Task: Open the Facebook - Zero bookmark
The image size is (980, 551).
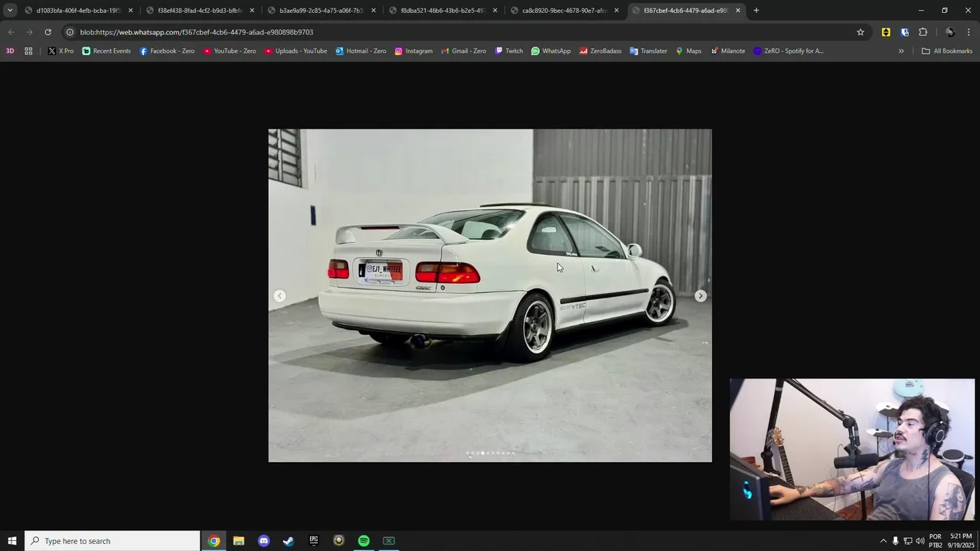Action: click(x=167, y=51)
